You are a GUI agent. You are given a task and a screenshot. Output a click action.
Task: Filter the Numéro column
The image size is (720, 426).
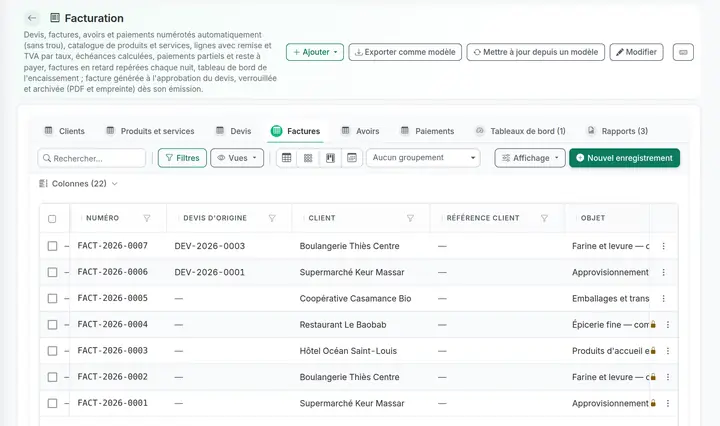coord(146,218)
